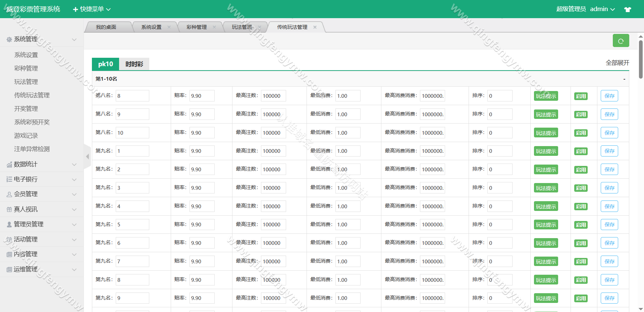Click the skin theme shirt icon

click(x=628, y=9)
